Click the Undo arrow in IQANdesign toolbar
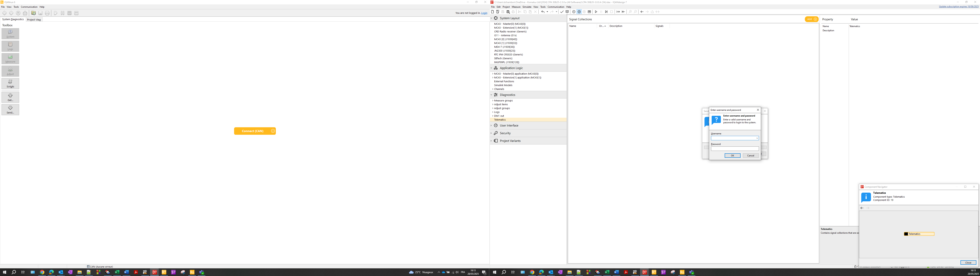The image size is (980, 276). 543,12
